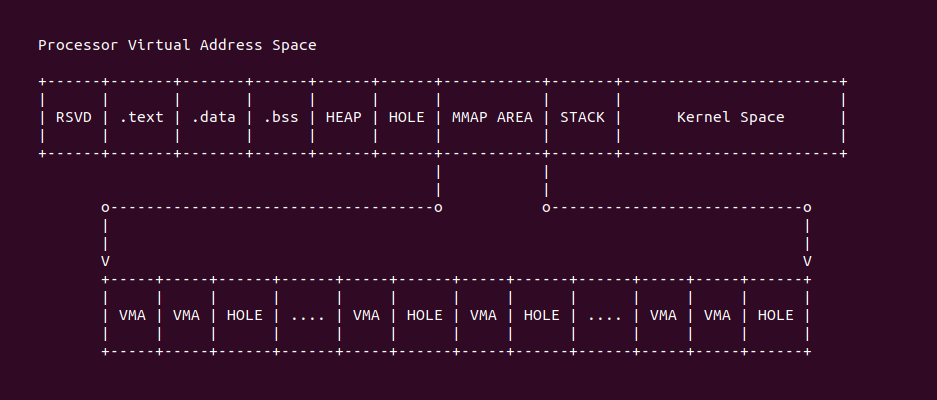
Task: Select the leftmost VMA cell in the bottom row
Action: tap(132, 315)
